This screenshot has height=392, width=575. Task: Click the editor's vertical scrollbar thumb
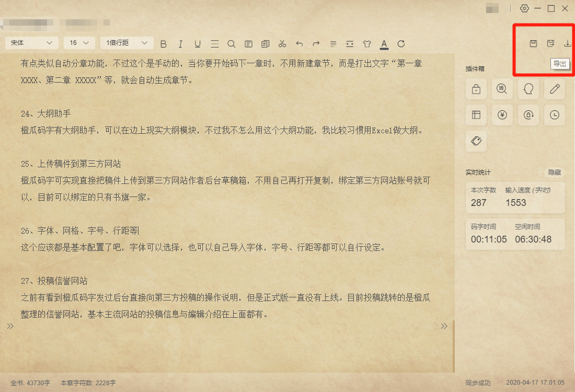pyautogui.click(x=454, y=347)
